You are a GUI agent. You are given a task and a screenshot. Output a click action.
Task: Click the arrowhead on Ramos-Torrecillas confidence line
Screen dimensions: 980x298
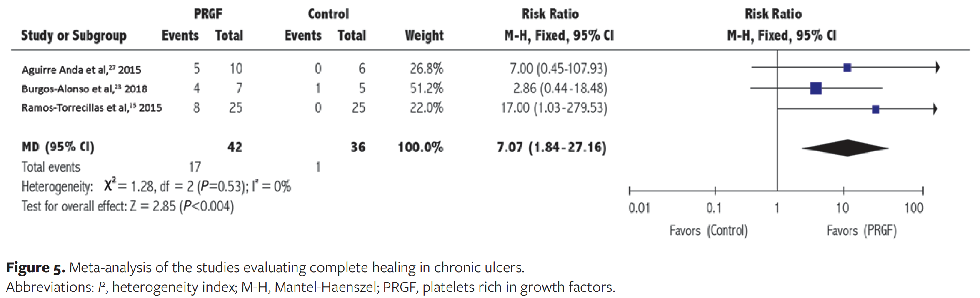tap(935, 109)
